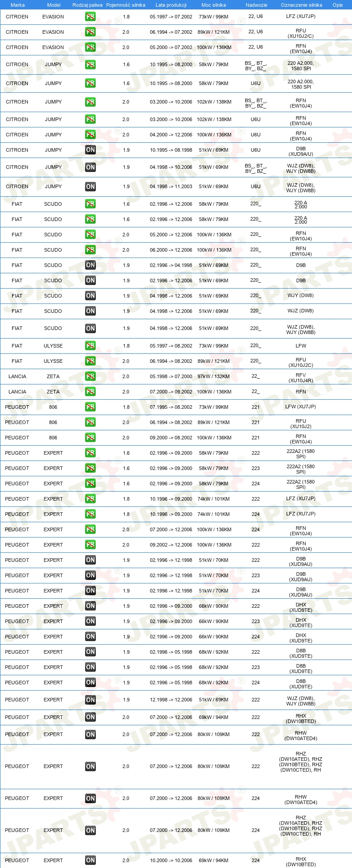This screenshot has width=352, height=868.
Task: Select the RFN cell in Lancia Zeta row
Action: coord(301,392)
